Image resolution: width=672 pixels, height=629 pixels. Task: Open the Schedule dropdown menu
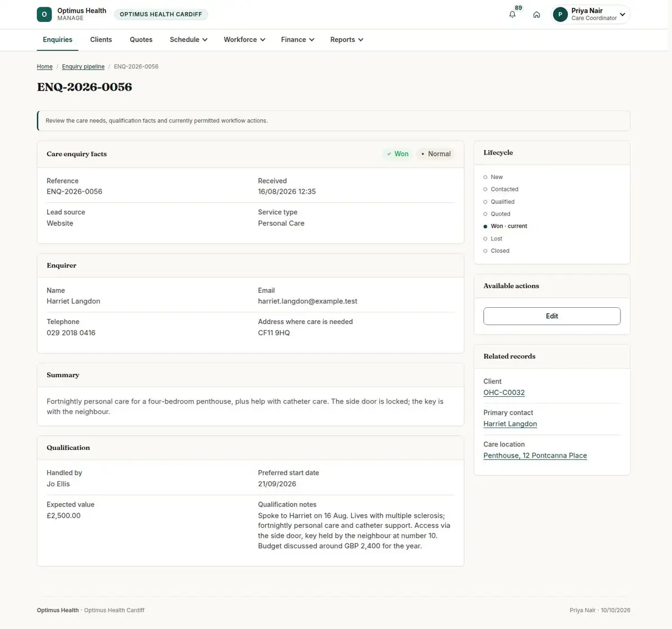tap(189, 40)
